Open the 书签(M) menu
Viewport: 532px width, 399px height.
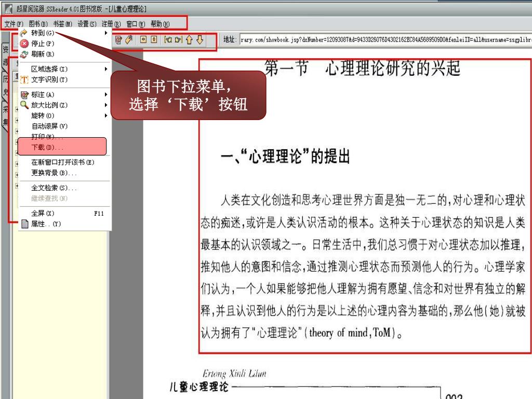(x=62, y=24)
